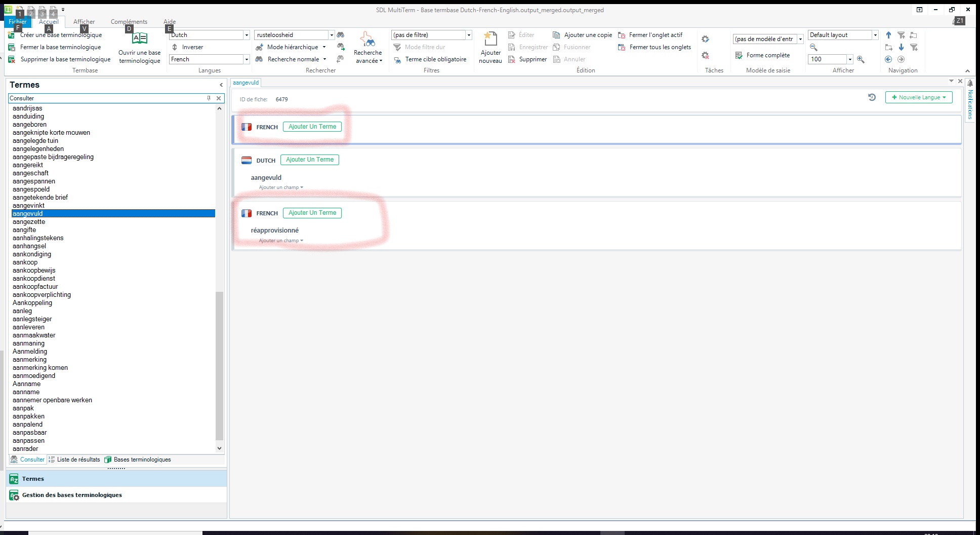This screenshot has height=535, width=980.
Task: Open the French target language dropdown
Action: (x=247, y=59)
